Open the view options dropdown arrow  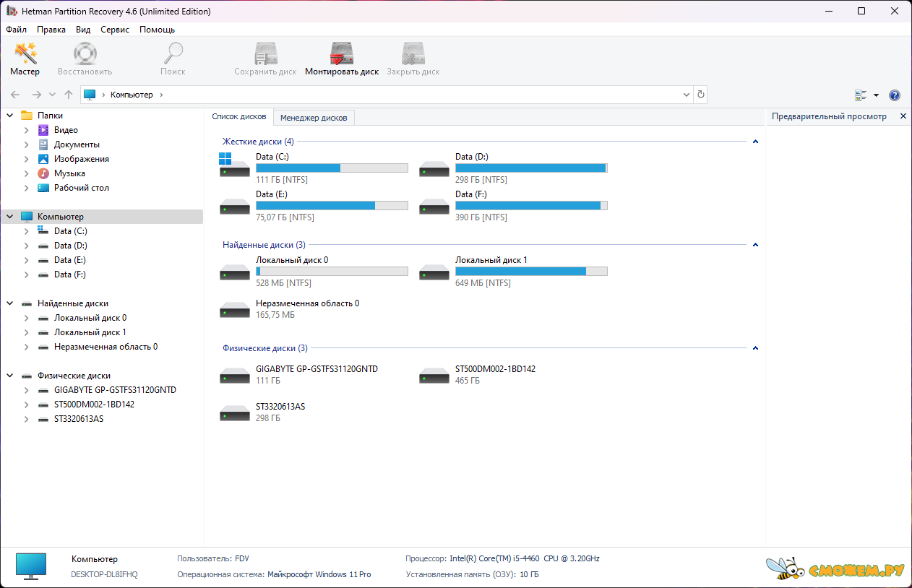[x=876, y=95]
